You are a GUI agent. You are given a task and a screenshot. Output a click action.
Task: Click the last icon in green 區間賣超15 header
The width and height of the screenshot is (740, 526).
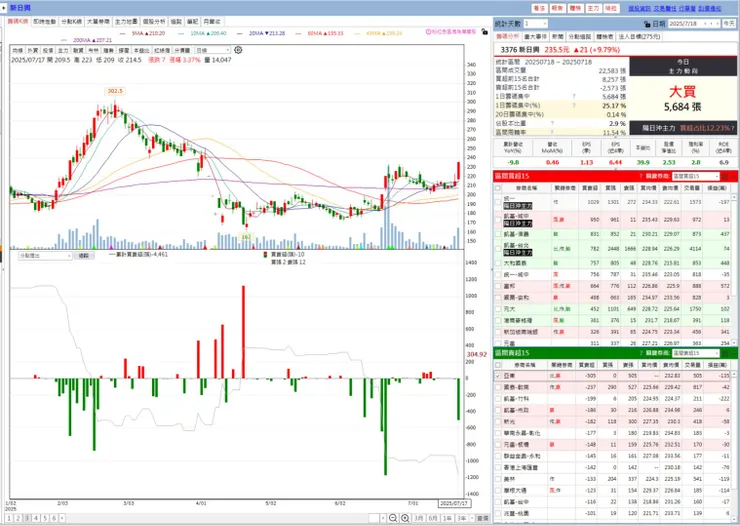tap(733, 353)
